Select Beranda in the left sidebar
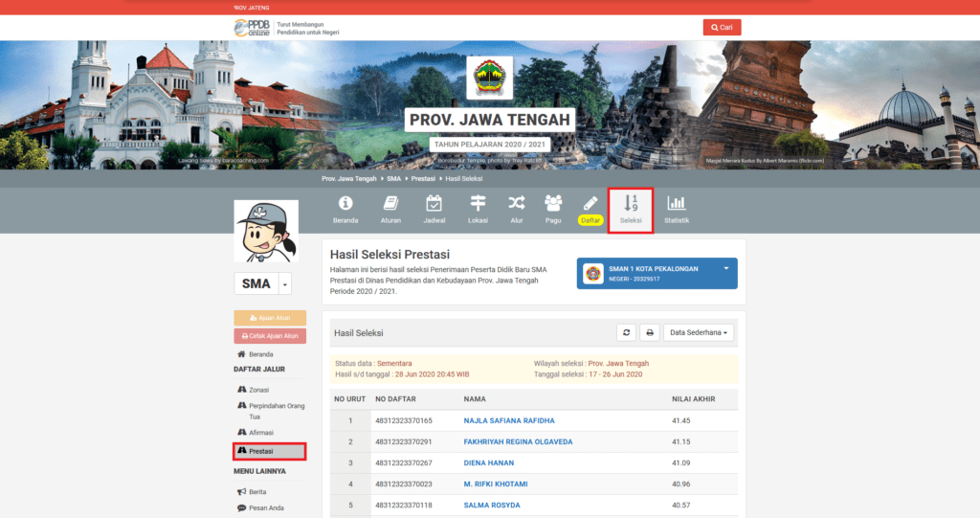 pos(260,354)
